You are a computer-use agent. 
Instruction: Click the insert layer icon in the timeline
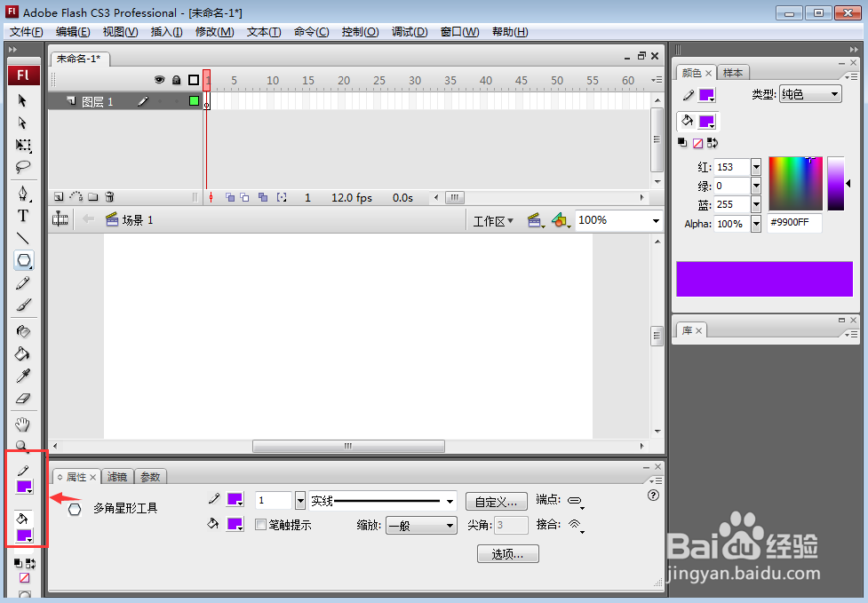click(59, 197)
